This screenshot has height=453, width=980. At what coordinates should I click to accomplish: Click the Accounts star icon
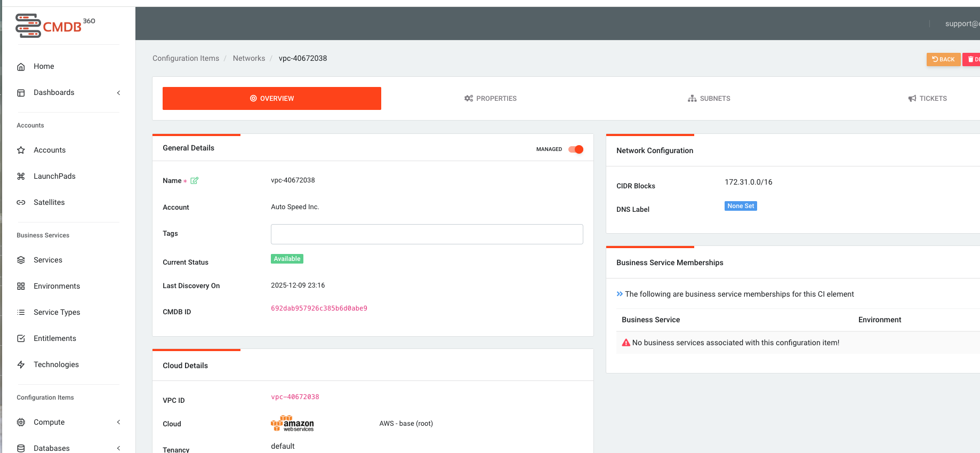(x=21, y=150)
